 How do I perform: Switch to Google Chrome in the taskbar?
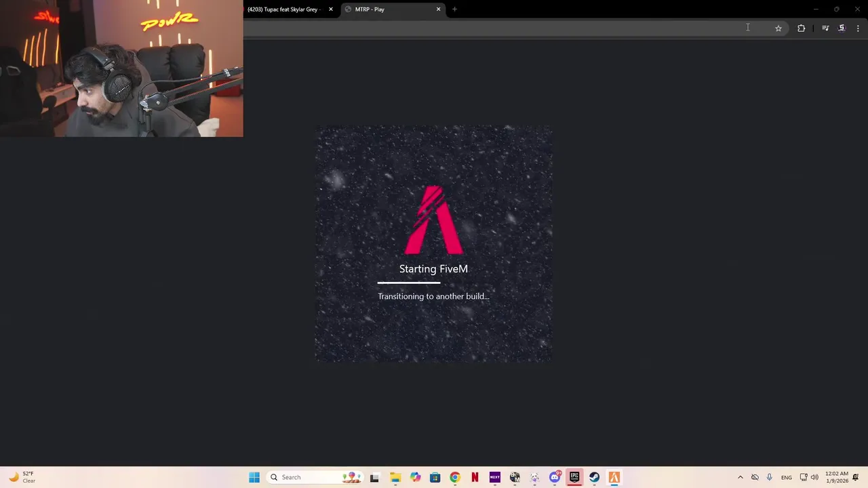pos(455,477)
